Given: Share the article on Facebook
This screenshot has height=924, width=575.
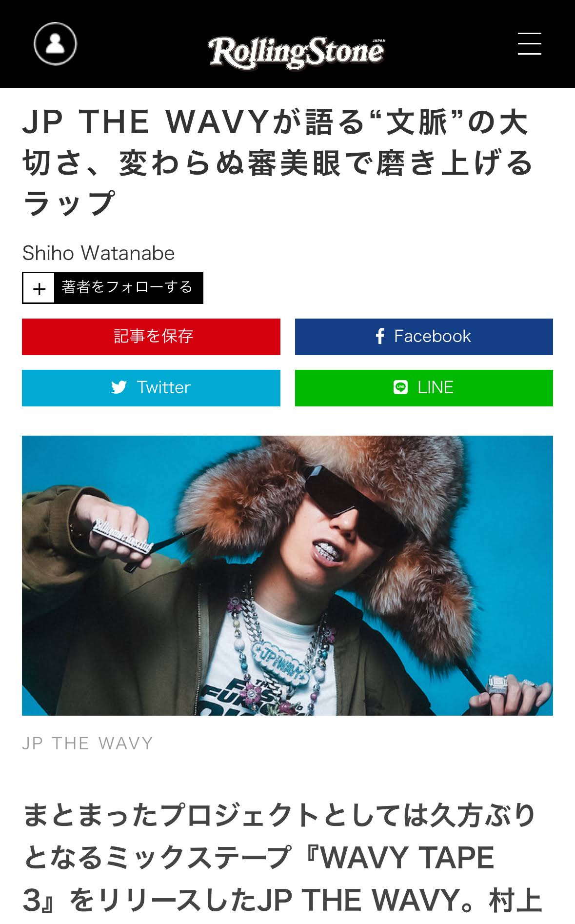Looking at the screenshot, I should (x=424, y=337).
